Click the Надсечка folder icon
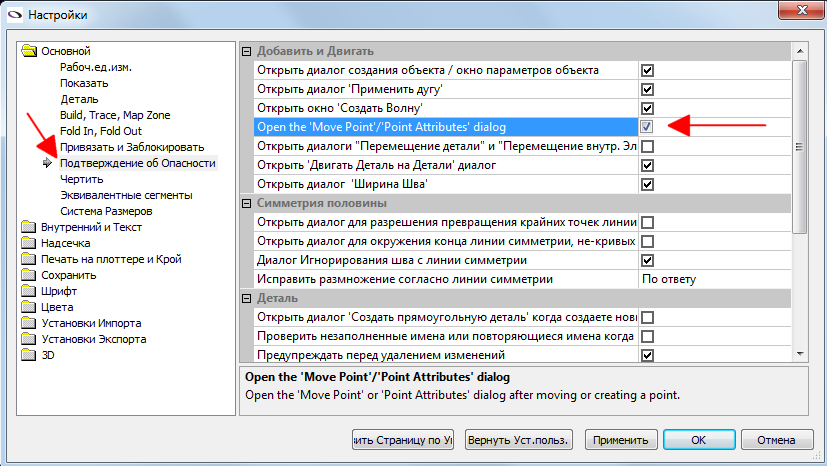827x466 pixels. [x=30, y=243]
